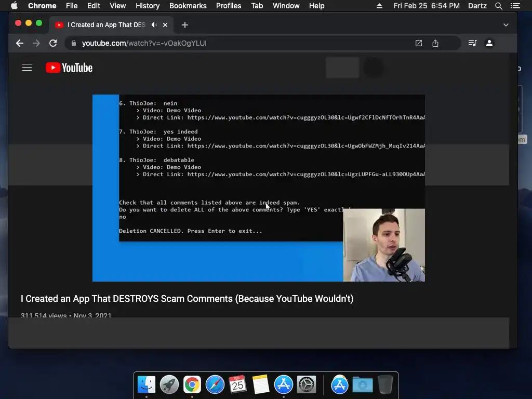Expand the tab search chevron

[506, 25]
